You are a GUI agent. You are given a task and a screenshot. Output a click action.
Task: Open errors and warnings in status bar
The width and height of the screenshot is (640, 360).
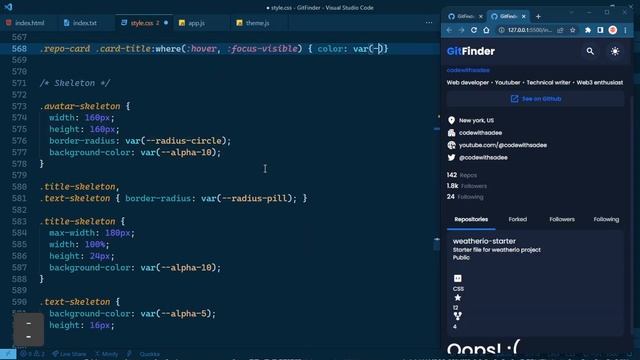[33, 354]
